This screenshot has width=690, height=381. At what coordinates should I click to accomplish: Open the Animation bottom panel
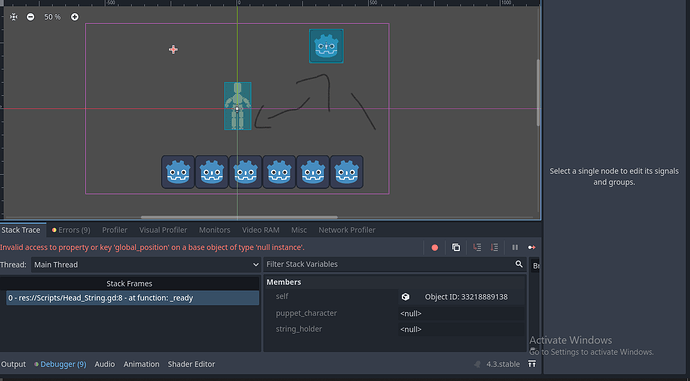point(141,364)
